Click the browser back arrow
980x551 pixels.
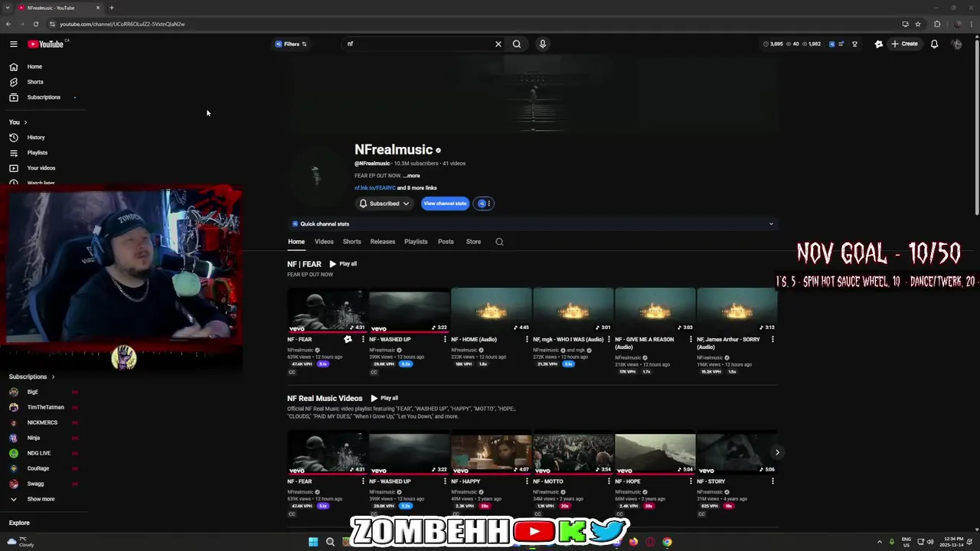tap(8, 24)
